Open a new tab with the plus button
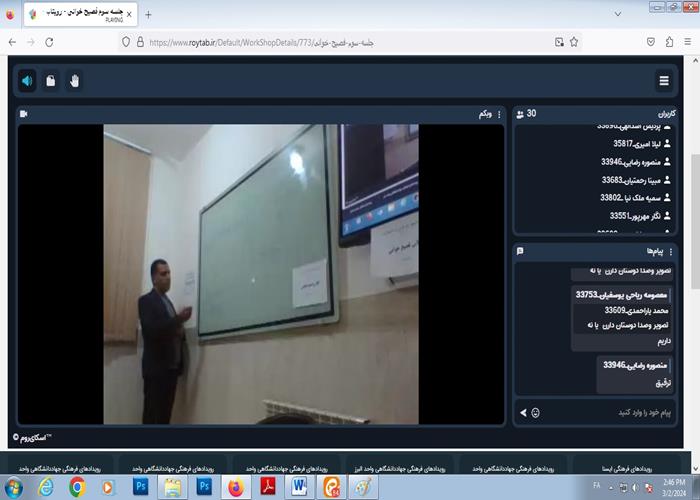 click(x=148, y=15)
